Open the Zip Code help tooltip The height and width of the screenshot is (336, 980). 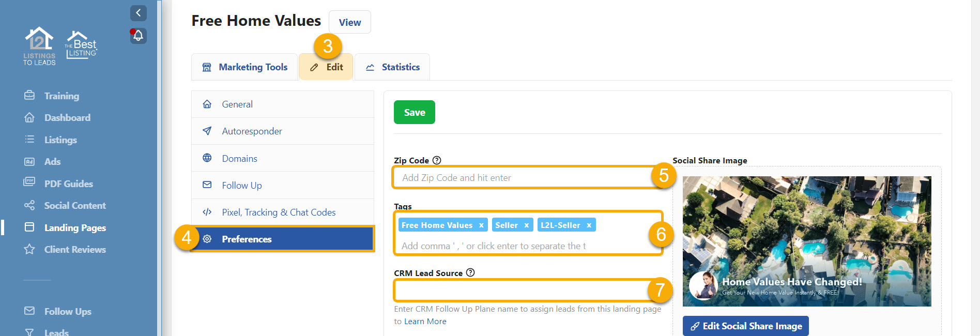tap(437, 160)
